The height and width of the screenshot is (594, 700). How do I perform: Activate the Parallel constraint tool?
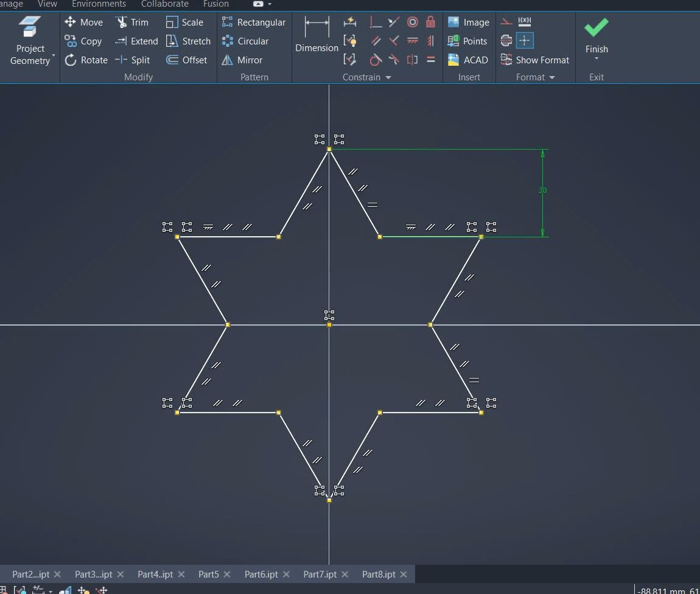[x=376, y=41]
